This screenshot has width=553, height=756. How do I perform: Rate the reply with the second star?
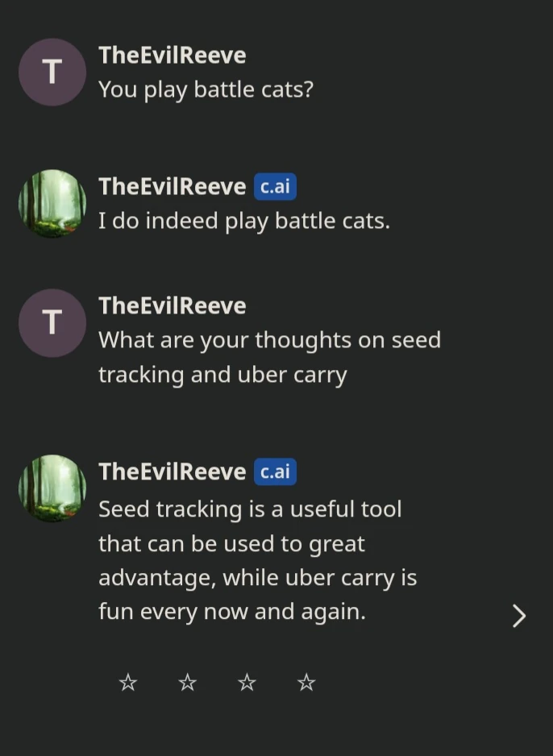pos(187,682)
